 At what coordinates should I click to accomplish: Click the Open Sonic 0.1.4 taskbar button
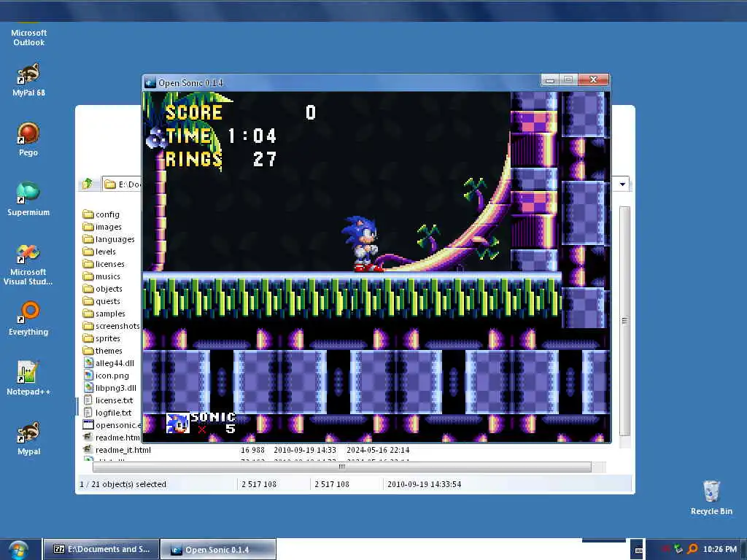point(217,550)
